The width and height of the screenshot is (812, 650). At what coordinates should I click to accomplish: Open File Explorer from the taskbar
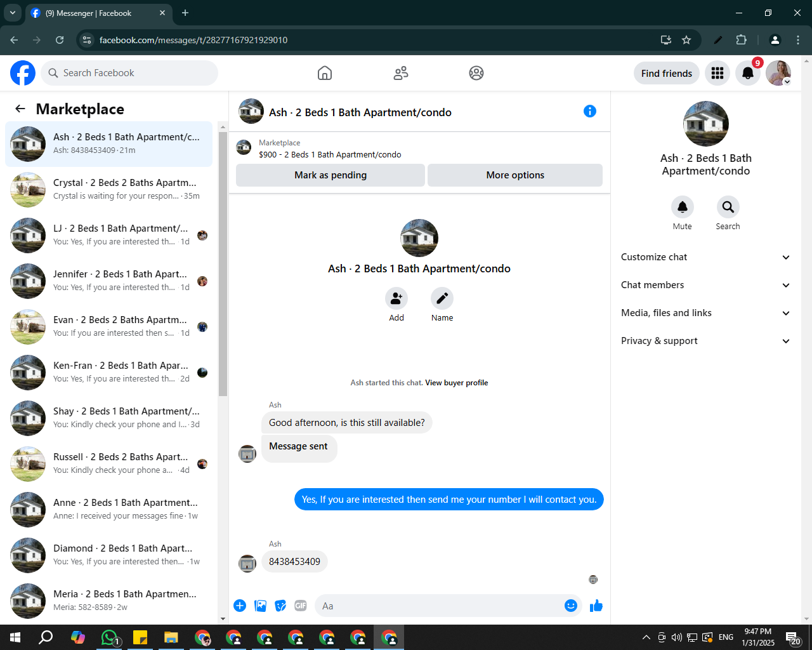(x=171, y=637)
